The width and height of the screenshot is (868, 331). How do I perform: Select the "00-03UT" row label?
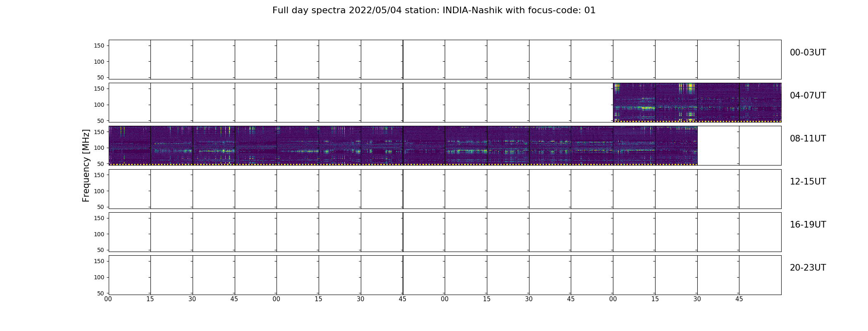click(x=808, y=53)
